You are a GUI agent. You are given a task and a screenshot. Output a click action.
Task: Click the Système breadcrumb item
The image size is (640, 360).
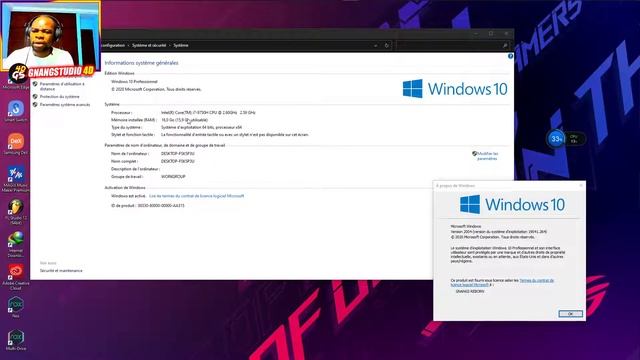[x=181, y=45]
